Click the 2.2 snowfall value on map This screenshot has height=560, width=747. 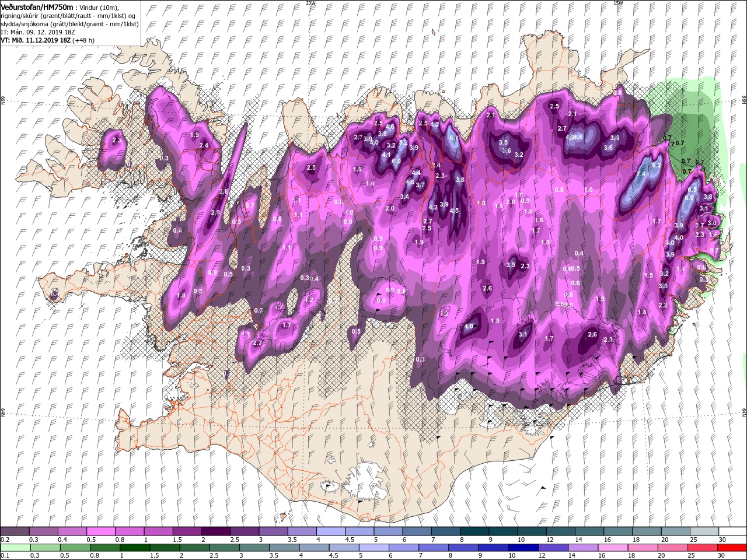pyautogui.click(x=662, y=305)
